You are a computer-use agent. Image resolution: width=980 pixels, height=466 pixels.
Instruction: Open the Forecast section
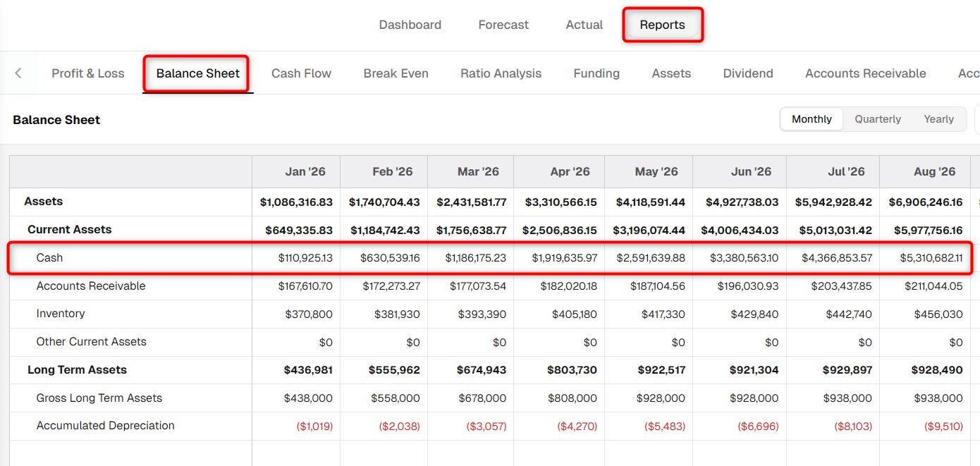coord(503,25)
